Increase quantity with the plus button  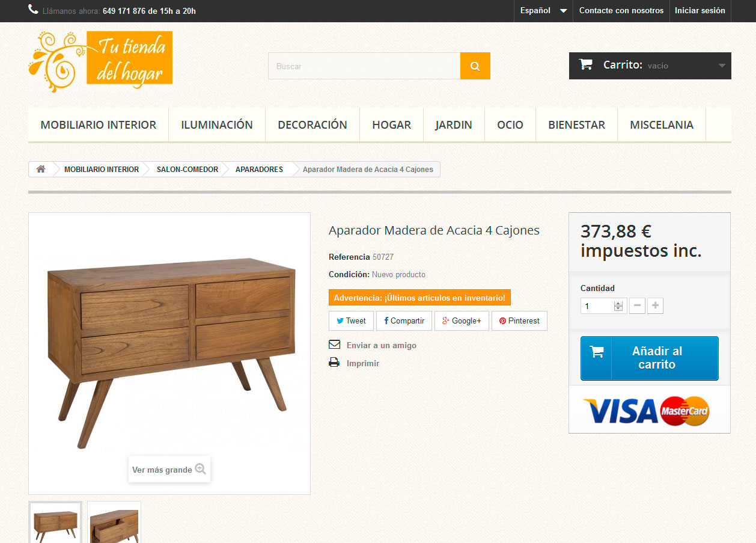656,306
